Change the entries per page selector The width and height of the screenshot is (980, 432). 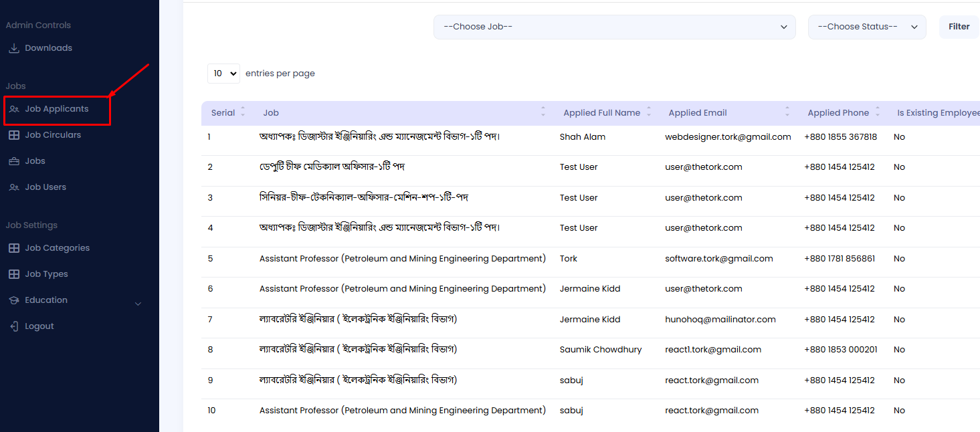click(223, 74)
